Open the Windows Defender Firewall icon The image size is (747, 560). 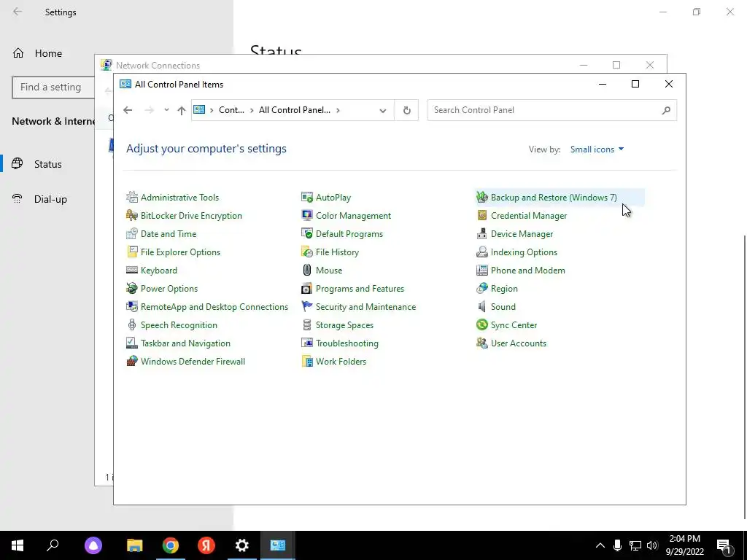132,362
